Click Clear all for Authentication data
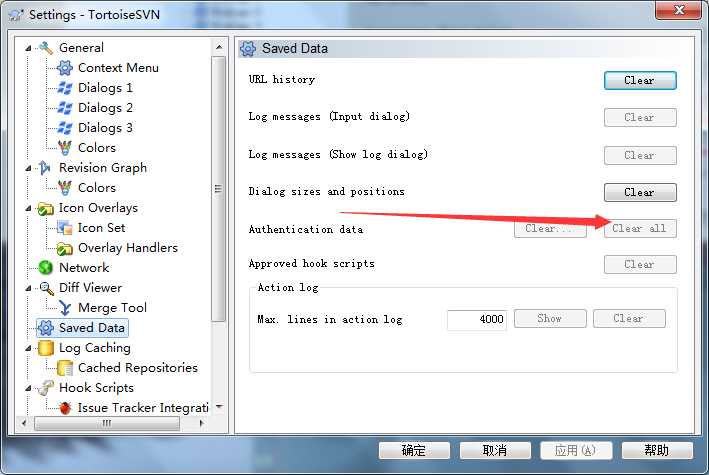Viewport: 709px width, 475px height. pyautogui.click(x=640, y=229)
